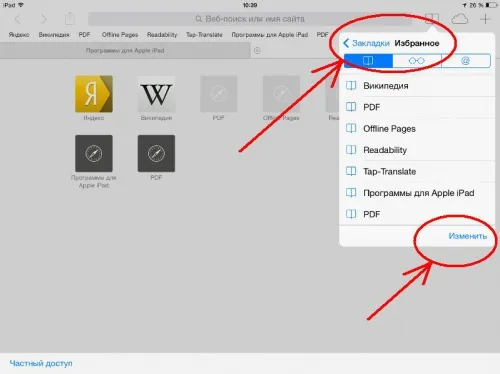Open Readability in the favorites bar
Image resolution: width=500 pixels, height=374 pixels.
162,35
